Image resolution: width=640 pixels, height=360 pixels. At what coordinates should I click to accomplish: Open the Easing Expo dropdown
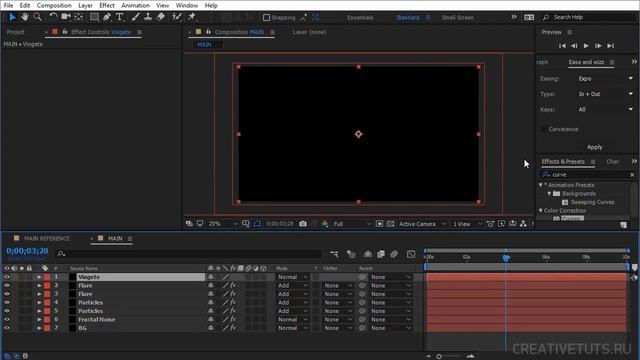[605, 78]
